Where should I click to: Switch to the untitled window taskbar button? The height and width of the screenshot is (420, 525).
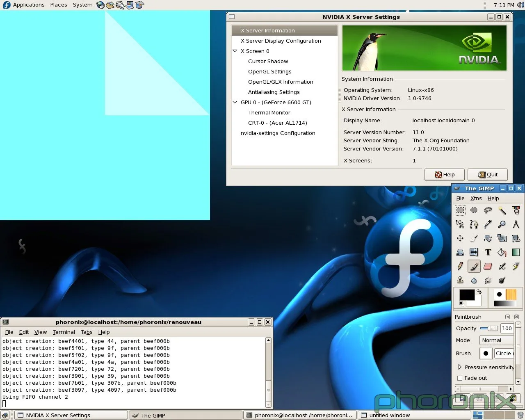click(x=414, y=415)
